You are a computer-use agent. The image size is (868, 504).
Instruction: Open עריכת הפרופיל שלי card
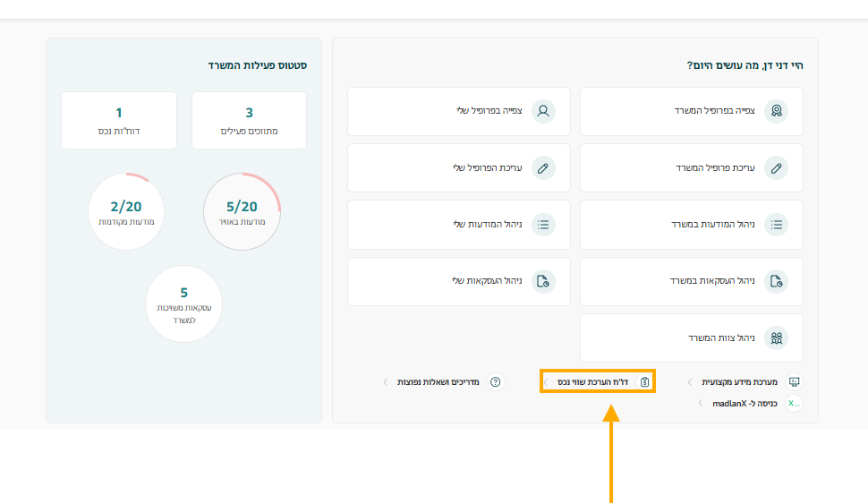pos(458,167)
